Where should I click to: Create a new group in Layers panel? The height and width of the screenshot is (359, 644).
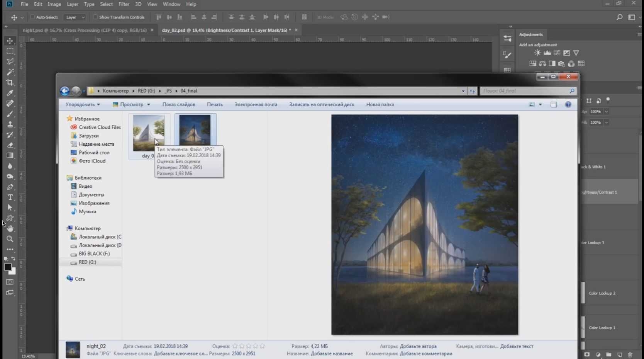pos(609,355)
